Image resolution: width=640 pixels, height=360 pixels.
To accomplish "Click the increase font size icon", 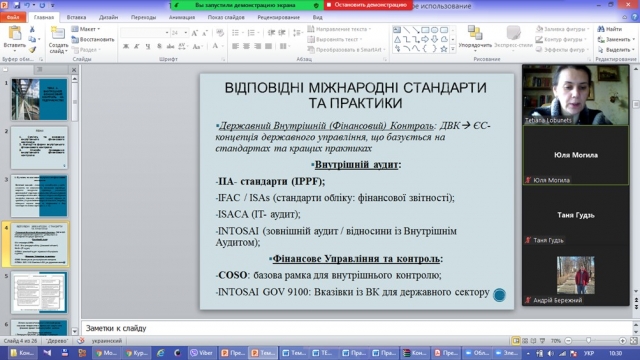I will point(195,33).
